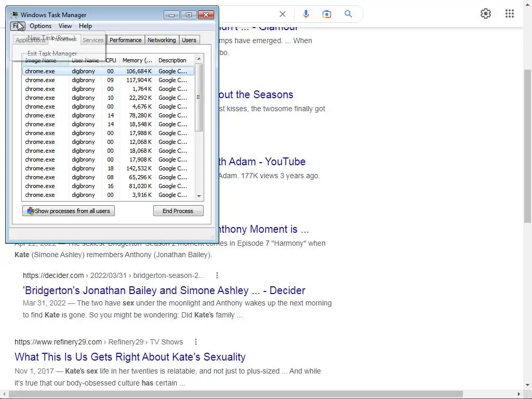Click the browser page scrollbar down arrow
Image resolution: width=532 pixels, height=399 pixels.
pyautogui.click(x=527, y=385)
